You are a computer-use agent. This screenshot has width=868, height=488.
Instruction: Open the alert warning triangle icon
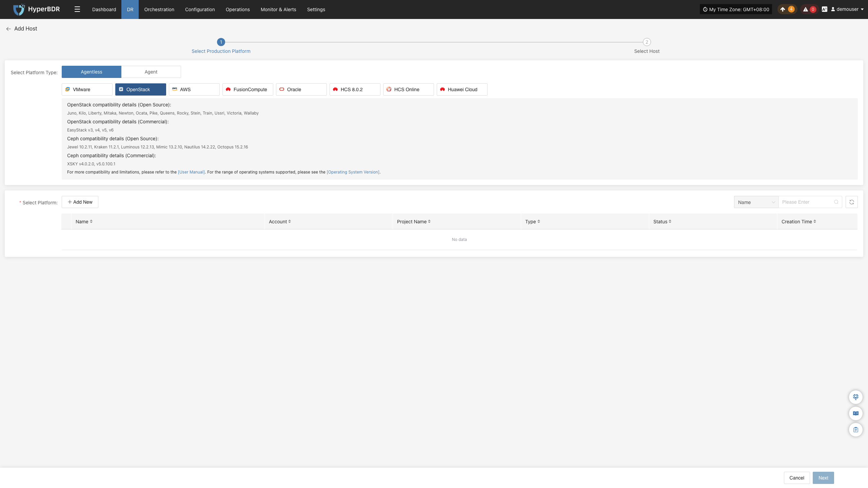pyautogui.click(x=806, y=9)
